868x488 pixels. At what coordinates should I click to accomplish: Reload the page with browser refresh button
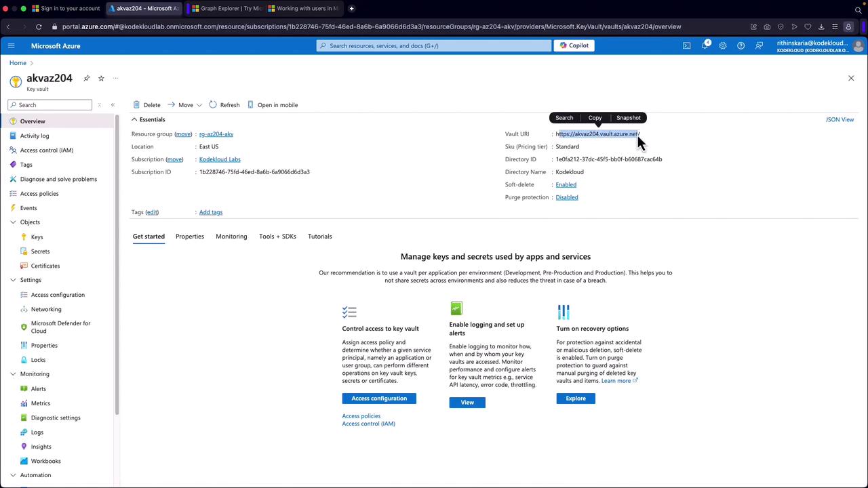pyautogui.click(x=39, y=26)
